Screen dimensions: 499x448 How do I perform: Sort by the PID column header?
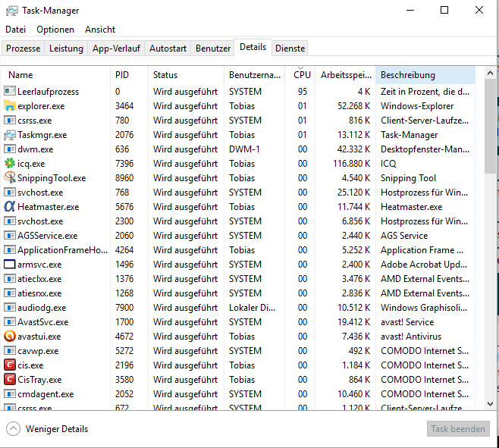click(129, 75)
